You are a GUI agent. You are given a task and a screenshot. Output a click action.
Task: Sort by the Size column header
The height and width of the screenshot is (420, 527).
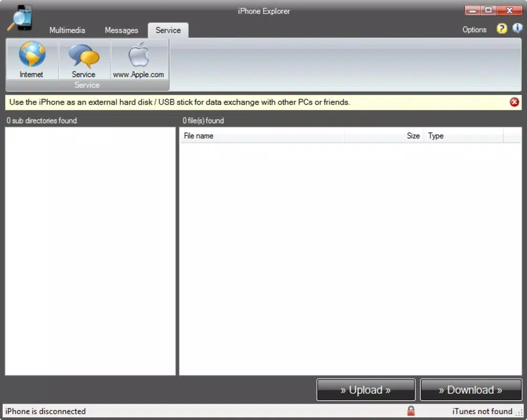coord(384,136)
